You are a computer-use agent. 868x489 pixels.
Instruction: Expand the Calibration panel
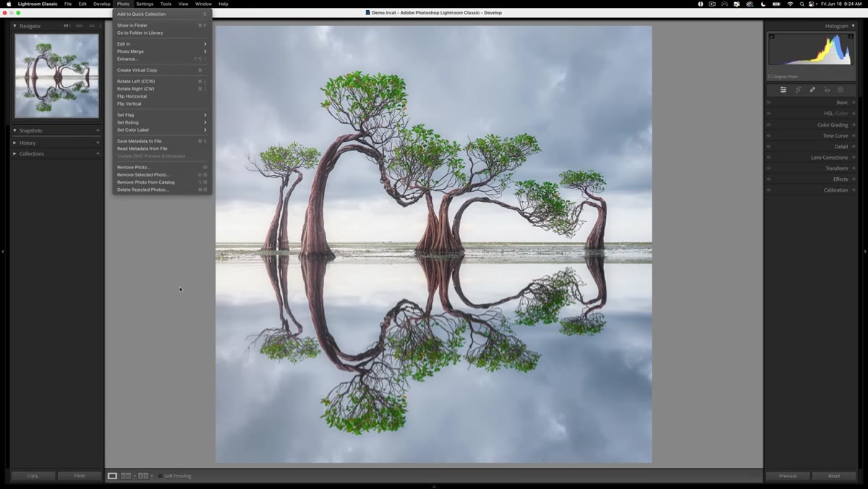[x=854, y=190]
